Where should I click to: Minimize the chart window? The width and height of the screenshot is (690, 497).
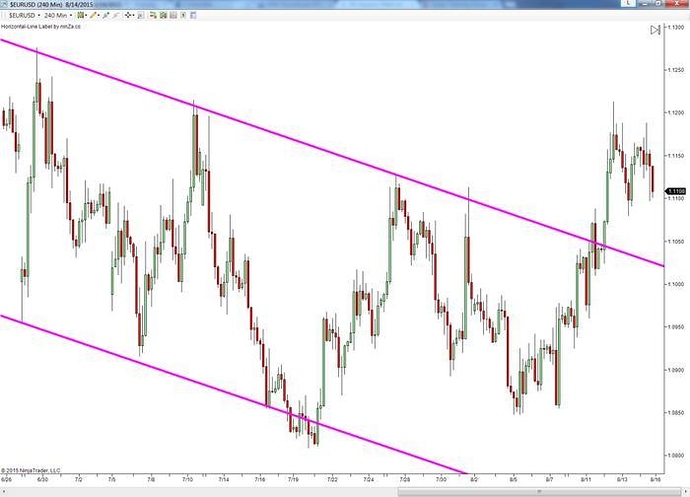[x=645, y=3]
